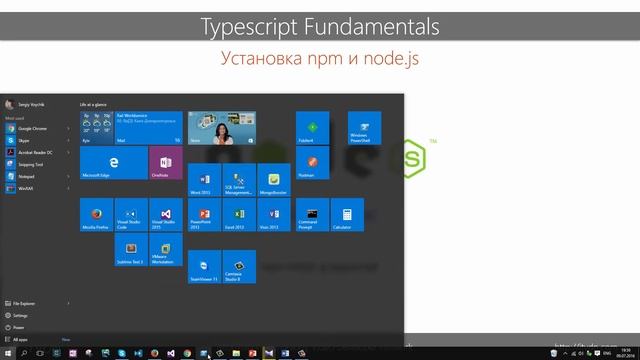Open Visual Studio 2015 tile
This screenshot has width=640, height=360.
pyautogui.click(x=166, y=215)
